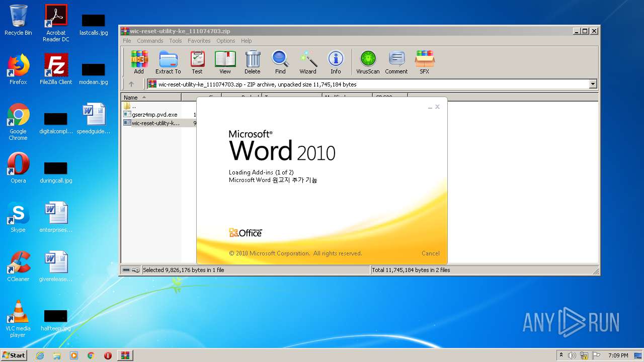Open the Options menu
Screen dimensions: 644x362
(226, 41)
